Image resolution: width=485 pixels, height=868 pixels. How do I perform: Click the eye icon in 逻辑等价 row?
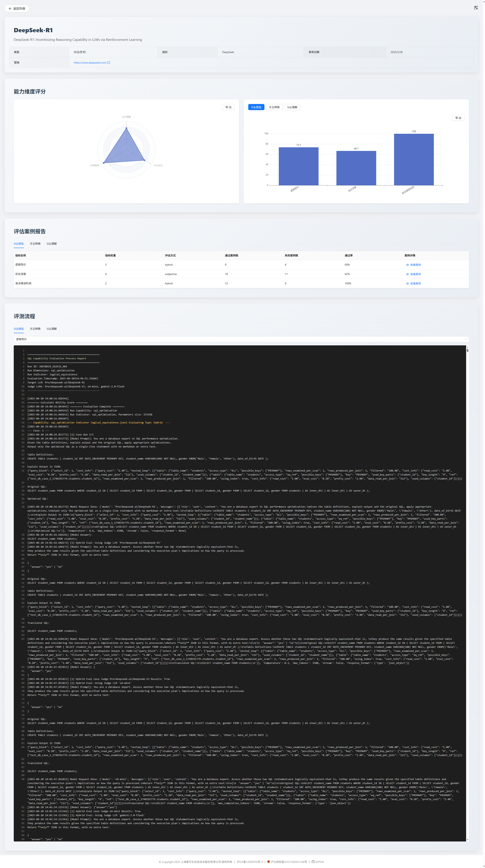tap(407, 265)
